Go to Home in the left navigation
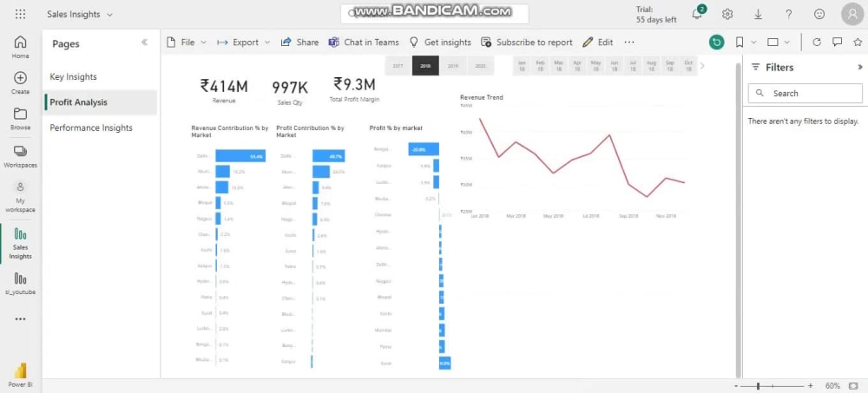Image resolution: width=868 pixels, height=393 pixels. (x=21, y=47)
